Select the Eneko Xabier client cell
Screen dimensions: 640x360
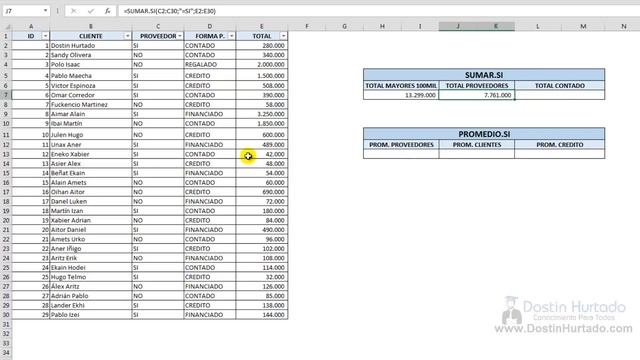pyautogui.click(x=91, y=154)
